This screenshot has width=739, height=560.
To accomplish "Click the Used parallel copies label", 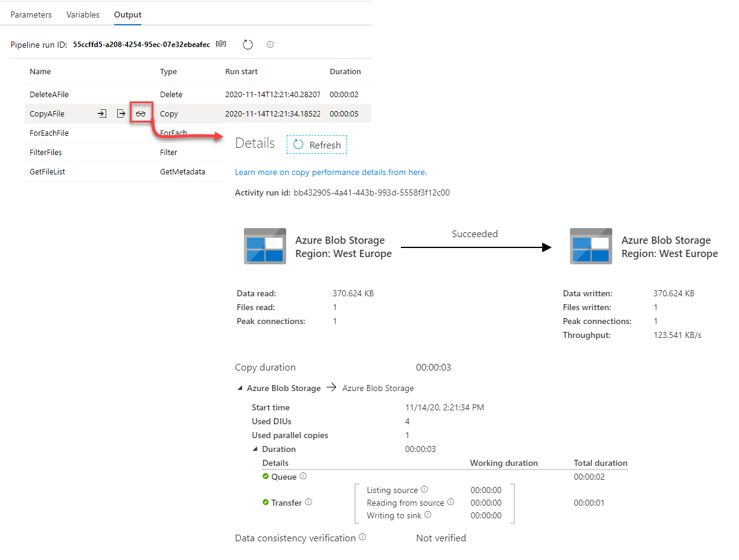I will (290, 435).
